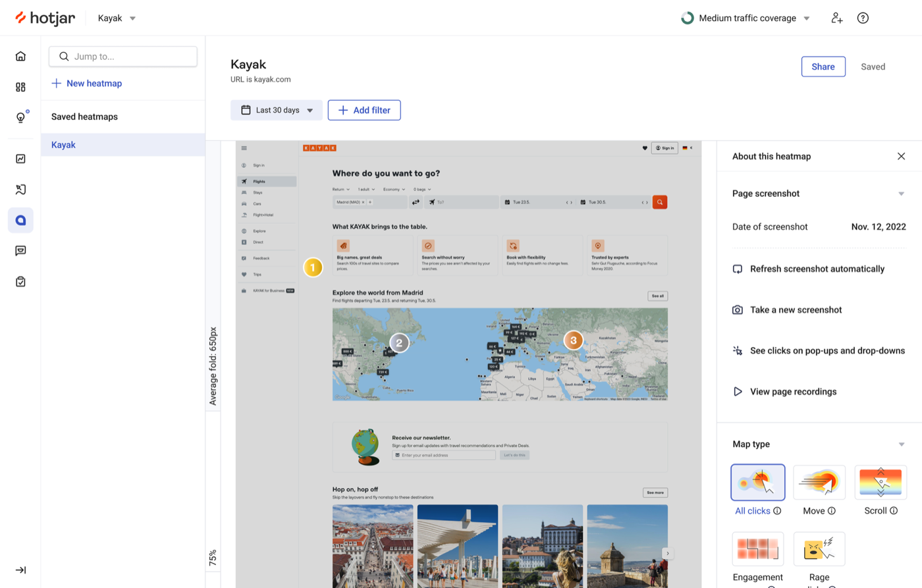Click the Hotjar logo
922x588 pixels.
click(45, 18)
